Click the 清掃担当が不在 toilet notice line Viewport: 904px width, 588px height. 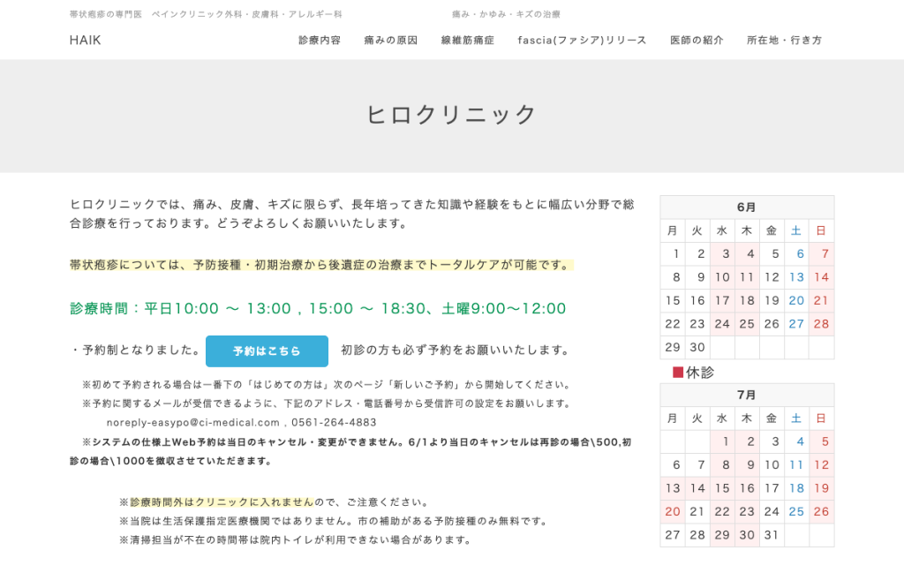pyautogui.click(x=296, y=540)
